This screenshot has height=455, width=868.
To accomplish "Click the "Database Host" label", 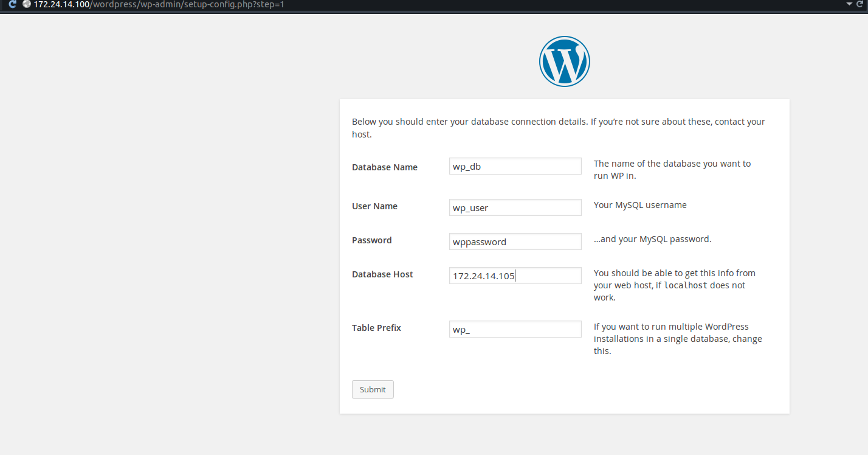I will pos(382,274).
